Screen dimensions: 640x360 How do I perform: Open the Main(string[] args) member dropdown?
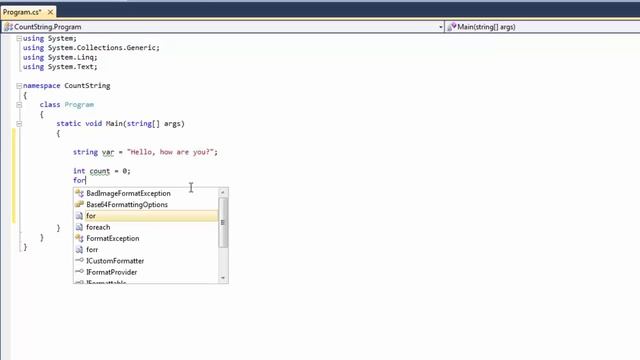tap(543, 27)
